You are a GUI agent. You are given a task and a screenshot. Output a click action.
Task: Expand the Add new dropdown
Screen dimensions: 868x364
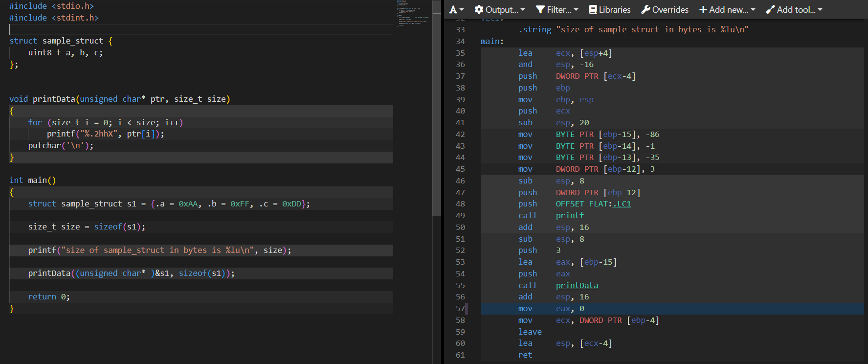click(727, 10)
